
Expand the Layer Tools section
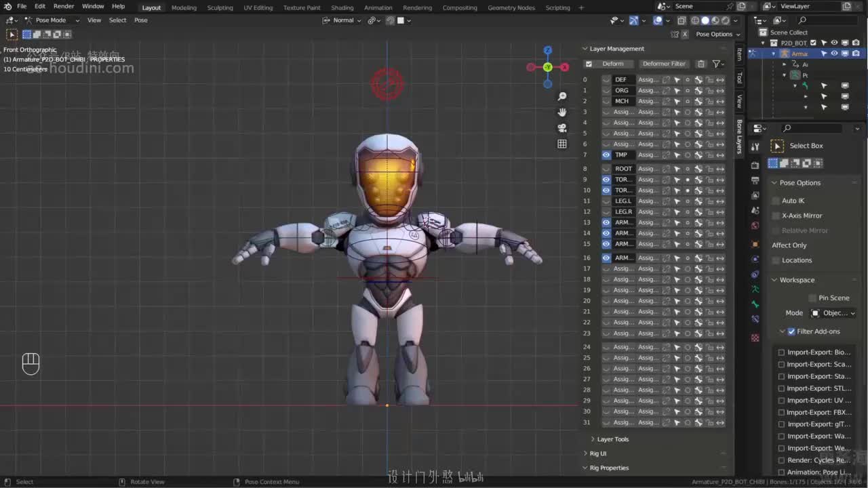[612, 439]
